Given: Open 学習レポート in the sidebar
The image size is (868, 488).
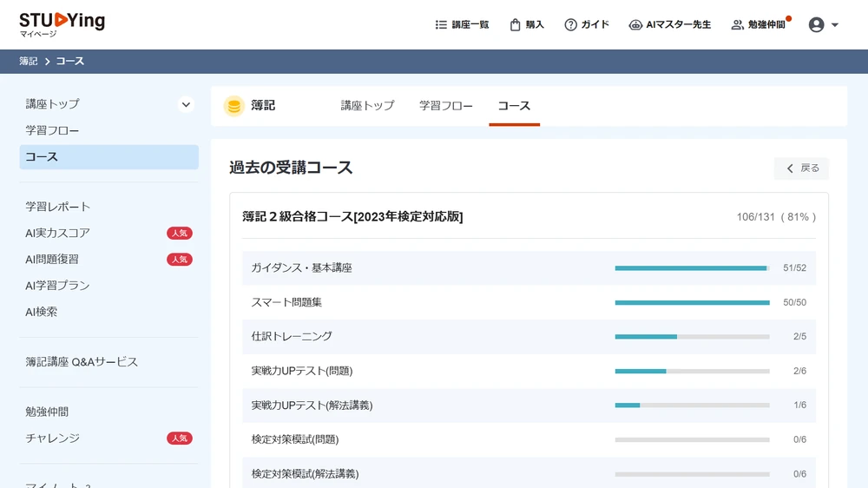Looking at the screenshot, I should coord(57,207).
